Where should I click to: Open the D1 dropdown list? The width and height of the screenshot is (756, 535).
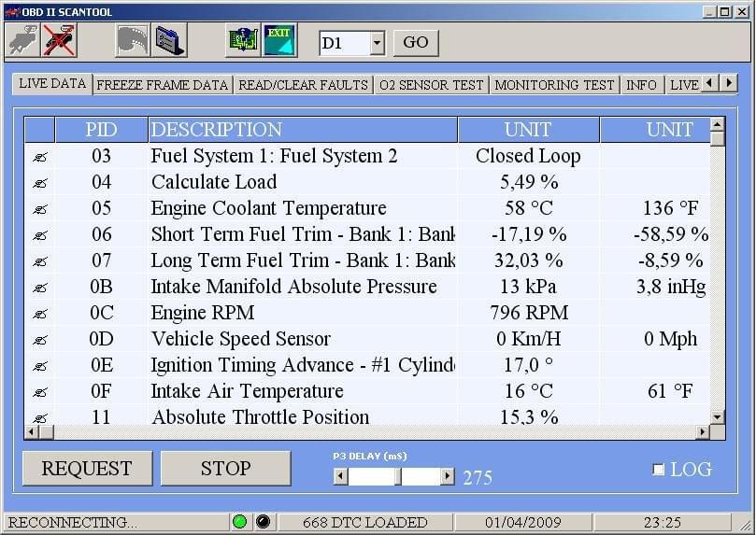pyautogui.click(x=377, y=43)
